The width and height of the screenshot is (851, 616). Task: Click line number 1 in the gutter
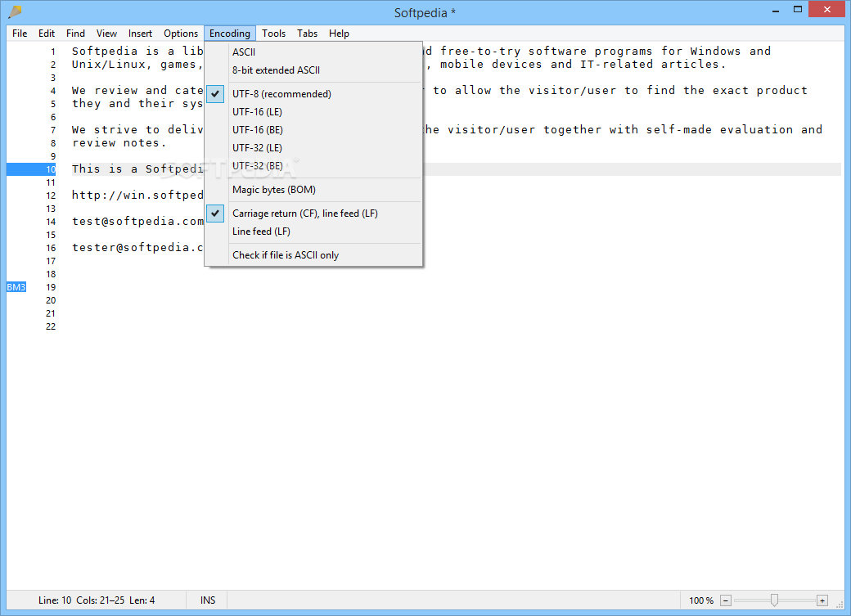tap(53, 52)
